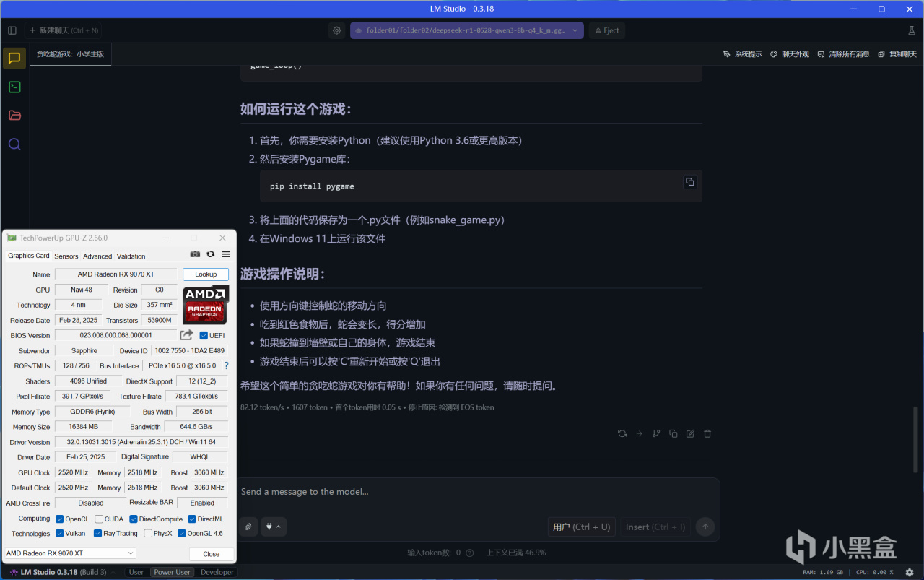Click the 新建聊天 new chat button
The image size is (924, 580).
pos(64,30)
